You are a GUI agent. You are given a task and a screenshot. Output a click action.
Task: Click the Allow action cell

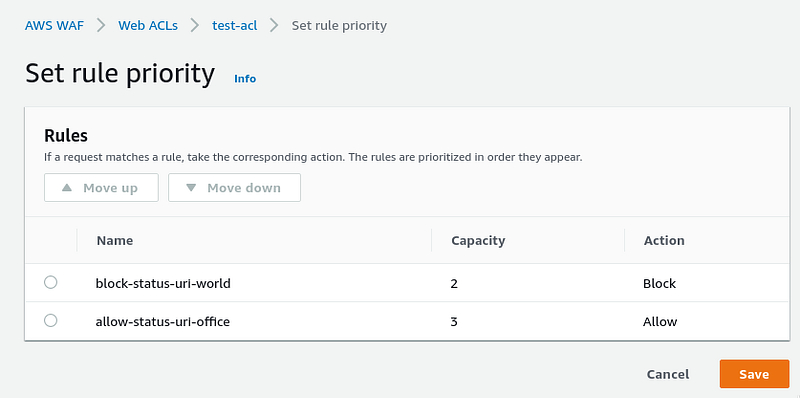click(660, 321)
